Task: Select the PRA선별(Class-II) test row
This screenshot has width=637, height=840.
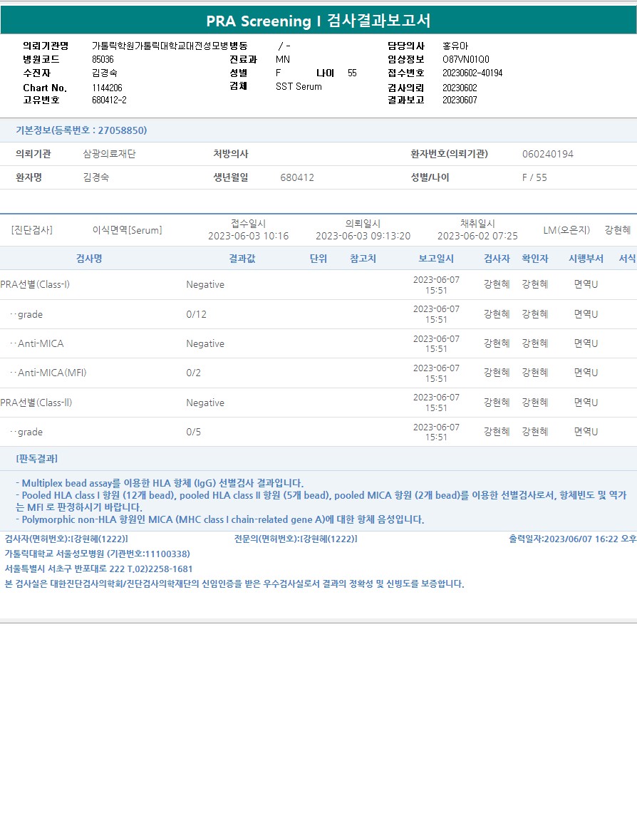Action: [318, 403]
